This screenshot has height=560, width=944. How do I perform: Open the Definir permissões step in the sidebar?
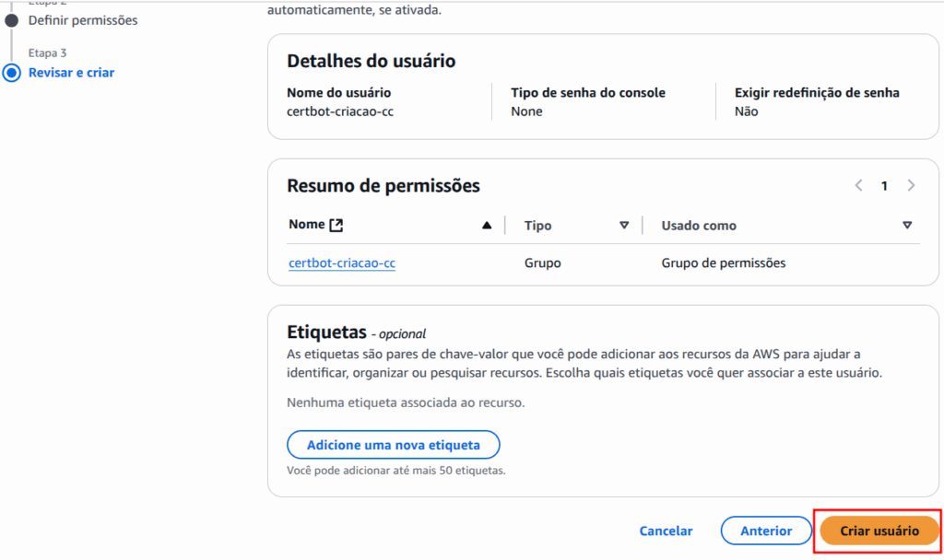tap(83, 19)
